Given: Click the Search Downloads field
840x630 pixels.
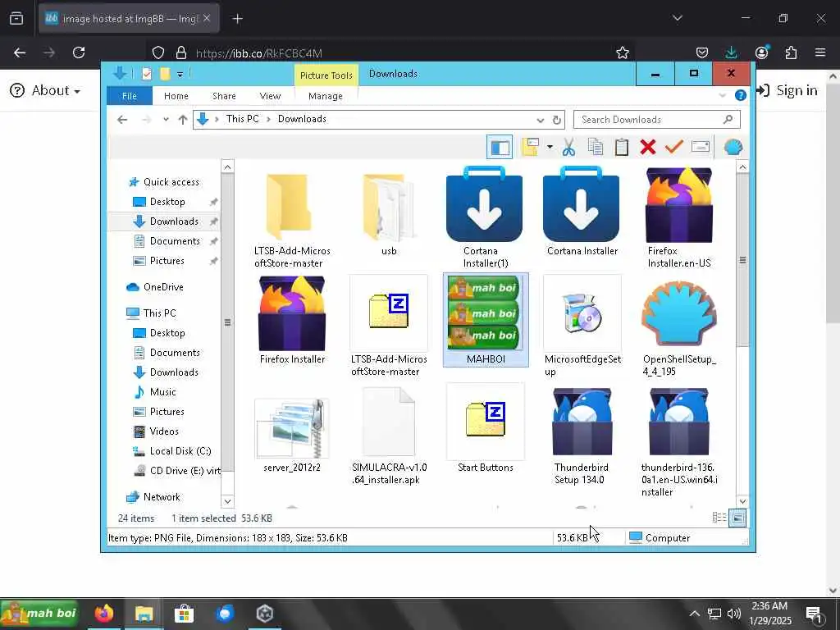Looking at the screenshot, I should pyautogui.click(x=657, y=120).
